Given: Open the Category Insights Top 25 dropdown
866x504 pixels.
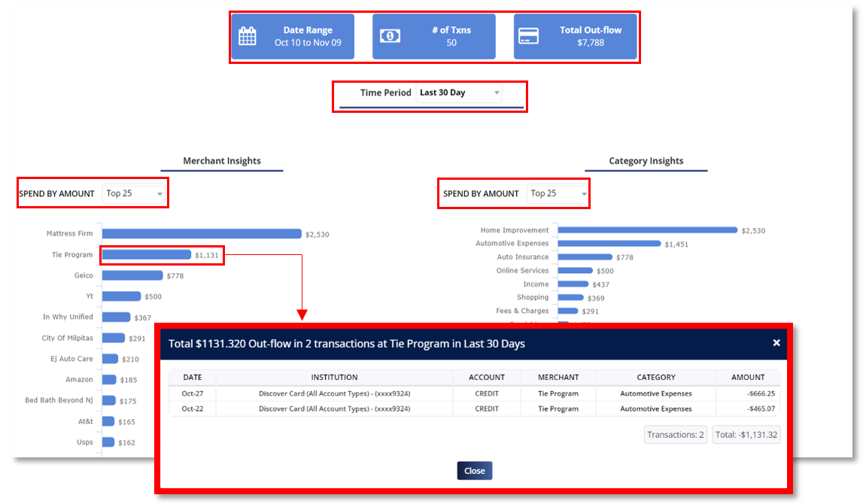Looking at the screenshot, I should pyautogui.click(x=558, y=194).
